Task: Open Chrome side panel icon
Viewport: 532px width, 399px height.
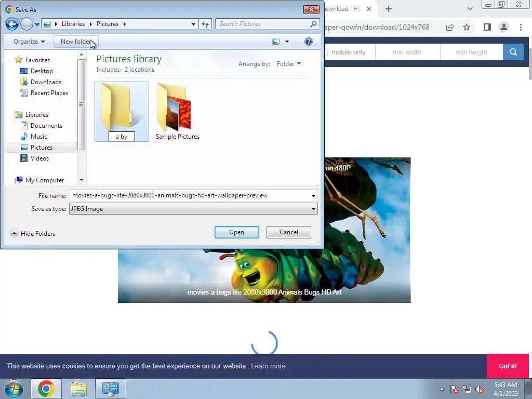Action: click(487, 27)
